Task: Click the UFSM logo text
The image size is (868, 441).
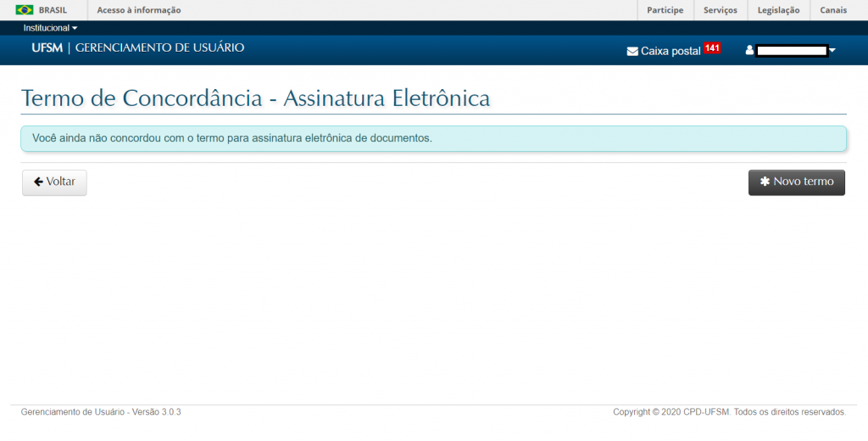Action: pos(47,47)
